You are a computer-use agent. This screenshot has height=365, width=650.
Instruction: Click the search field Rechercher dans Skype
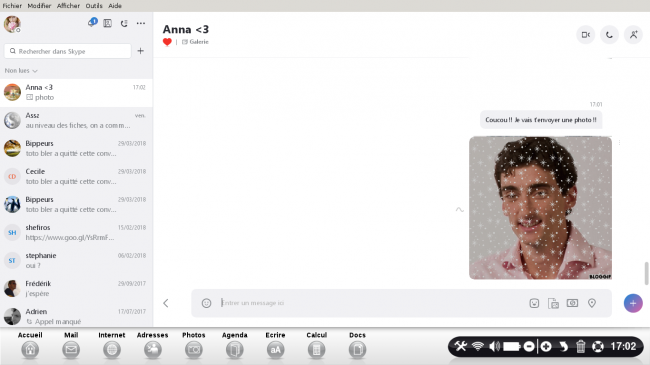68,51
